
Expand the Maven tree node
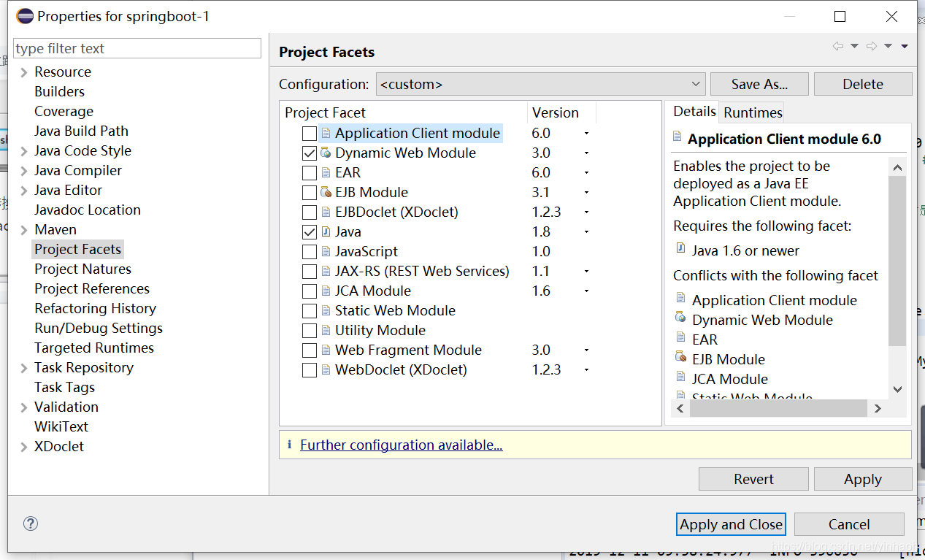coord(24,230)
